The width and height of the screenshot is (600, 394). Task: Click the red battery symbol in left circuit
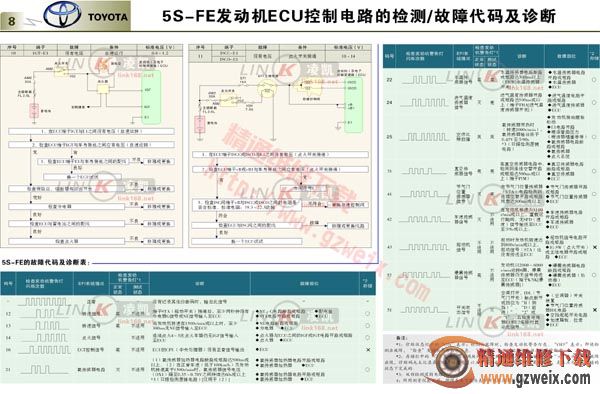[34, 111]
